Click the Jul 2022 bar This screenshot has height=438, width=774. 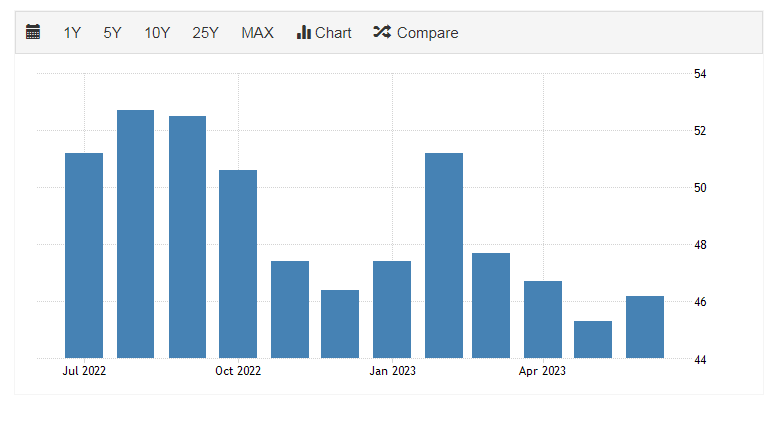(84, 255)
